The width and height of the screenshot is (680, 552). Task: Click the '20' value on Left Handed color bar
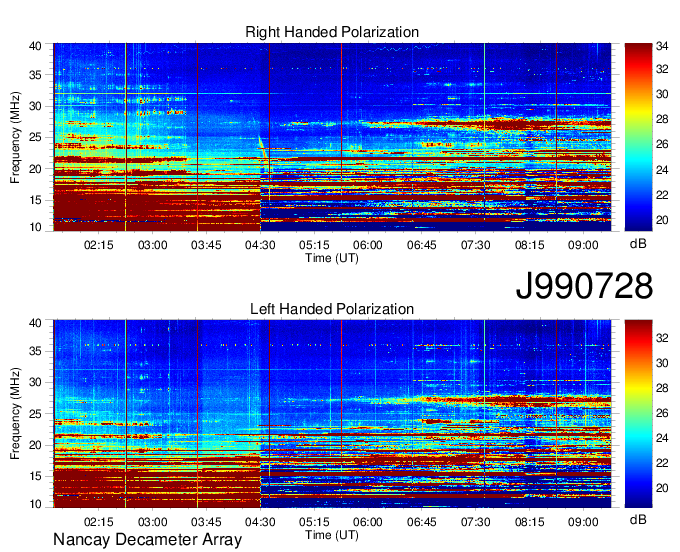[662, 488]
